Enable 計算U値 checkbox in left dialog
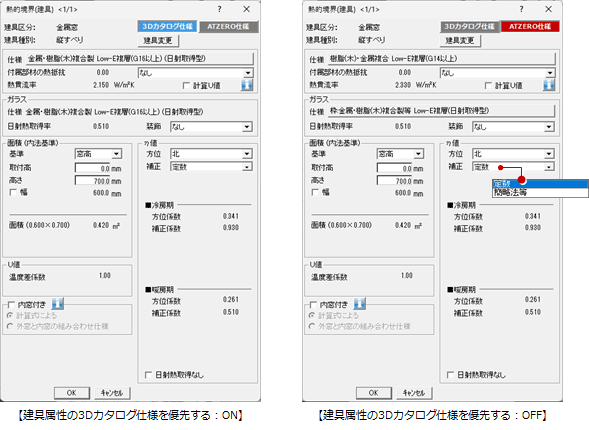The width and height of the screenshot is (589, 430). pyautogui.click(x=186, y=86)
